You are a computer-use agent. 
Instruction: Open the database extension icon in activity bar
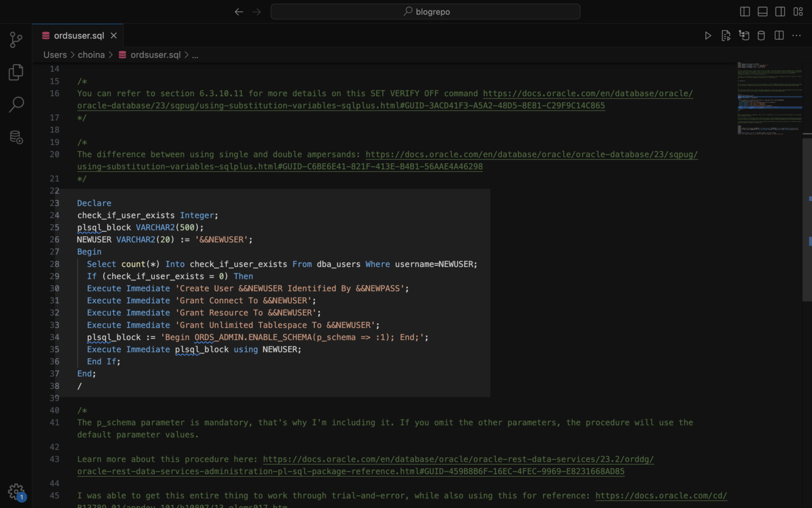click(16, 137)
